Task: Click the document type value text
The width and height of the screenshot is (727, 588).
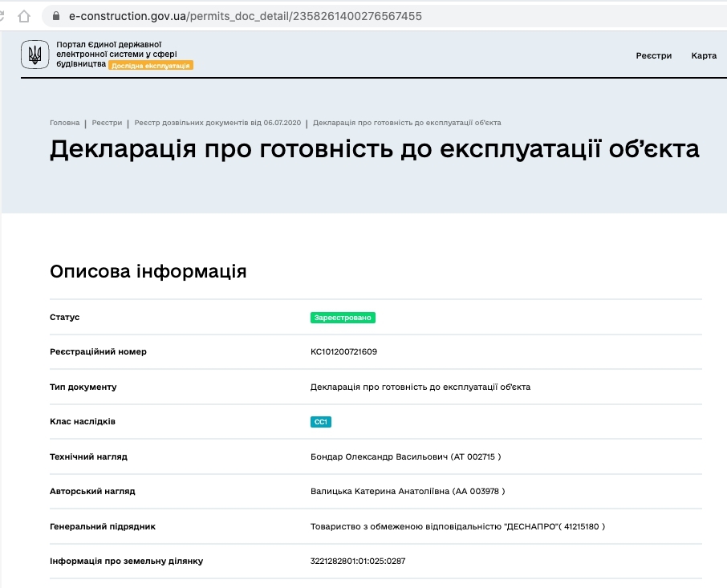Action: 420,387
